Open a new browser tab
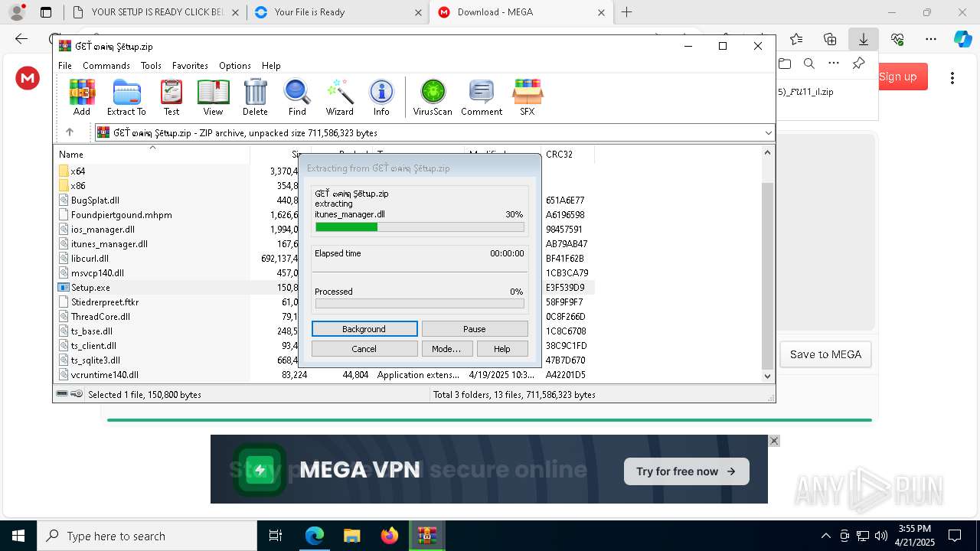 pos(626,12)
